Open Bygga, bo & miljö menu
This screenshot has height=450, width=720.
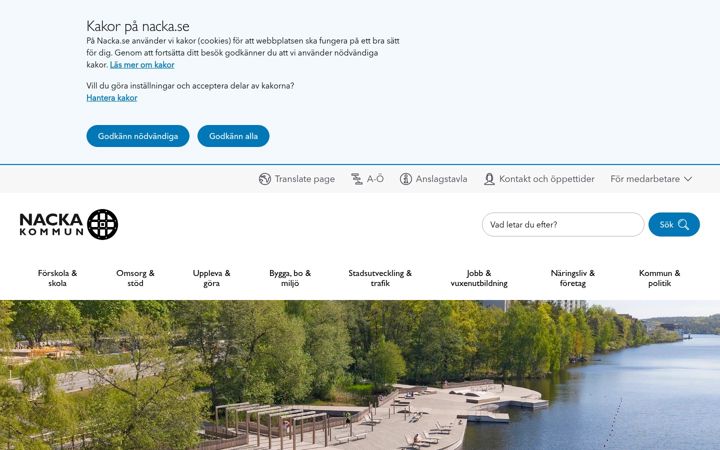point(290,278)
